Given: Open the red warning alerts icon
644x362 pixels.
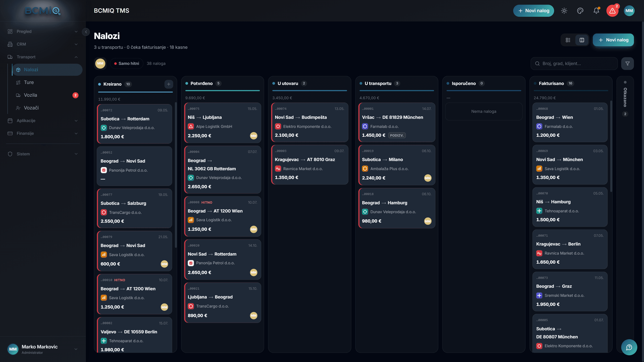Looking at the screenshot, I should pyautogui.click(x=612, y=11).
